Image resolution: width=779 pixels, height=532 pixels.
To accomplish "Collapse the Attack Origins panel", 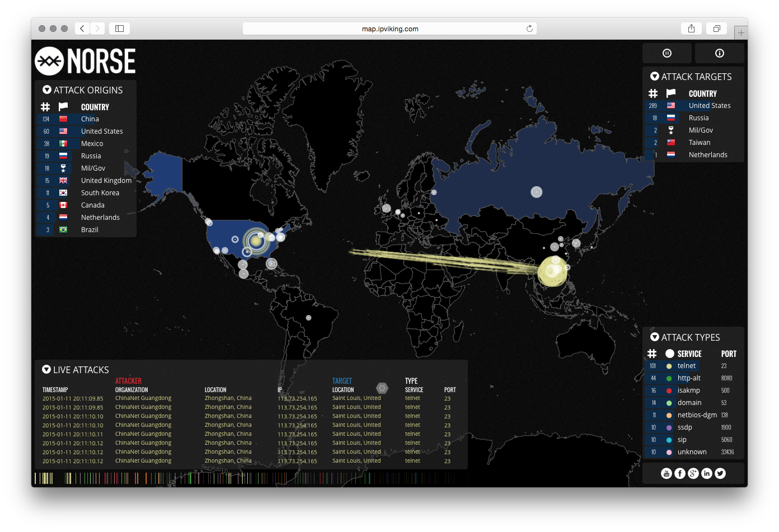I will point(47,90).
